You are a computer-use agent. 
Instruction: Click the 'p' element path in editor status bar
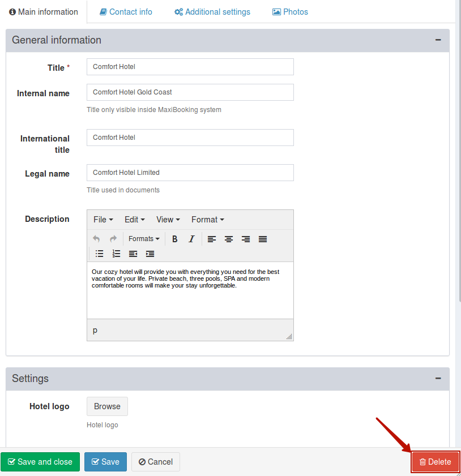95,331
